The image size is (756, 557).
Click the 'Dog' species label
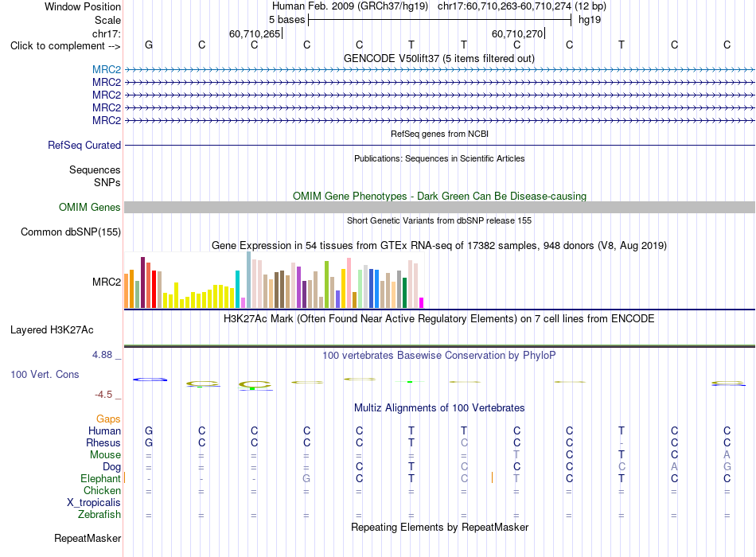tap(112, 467)
